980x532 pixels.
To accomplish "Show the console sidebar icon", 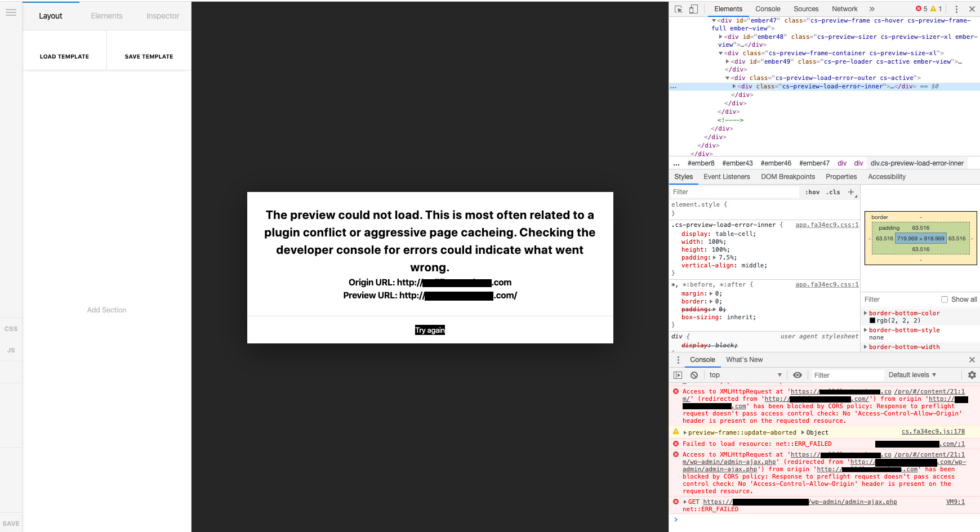I will tap(678, 375).
